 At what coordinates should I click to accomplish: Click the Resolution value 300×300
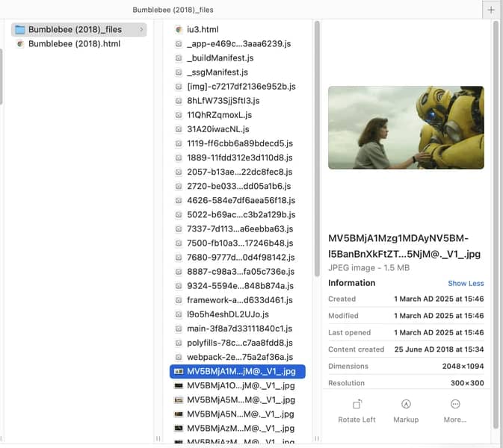[x=467, y=383]
